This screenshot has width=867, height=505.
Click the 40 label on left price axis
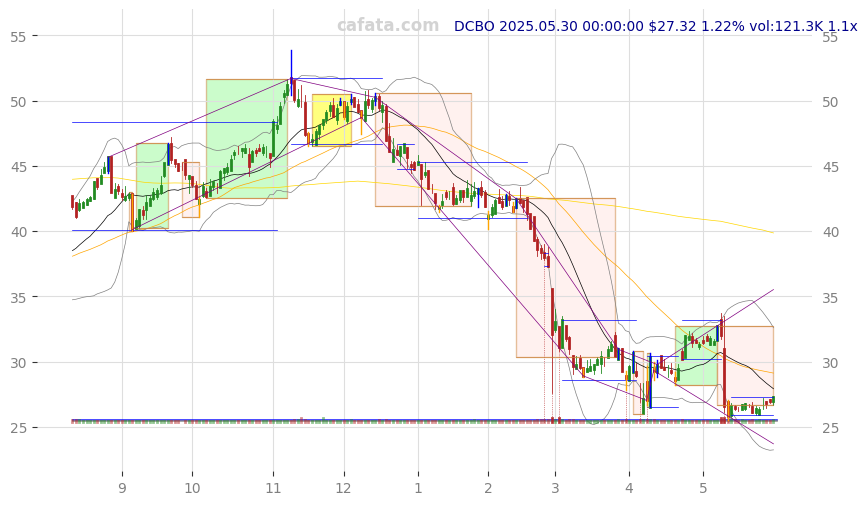[x=18, y=232]
